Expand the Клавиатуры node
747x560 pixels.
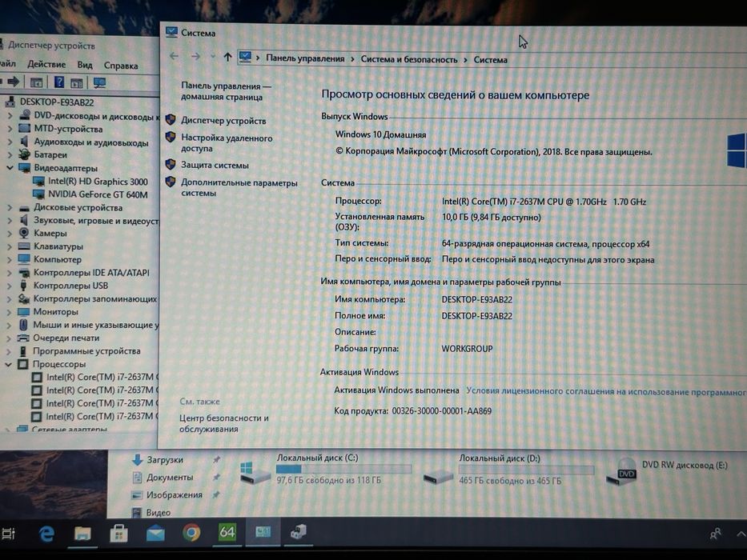pyautogui.click(x=9, y=246)
